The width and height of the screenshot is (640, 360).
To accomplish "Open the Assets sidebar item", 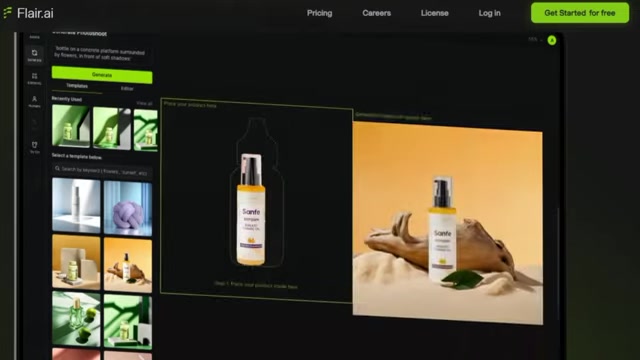I will click(34, 36).
